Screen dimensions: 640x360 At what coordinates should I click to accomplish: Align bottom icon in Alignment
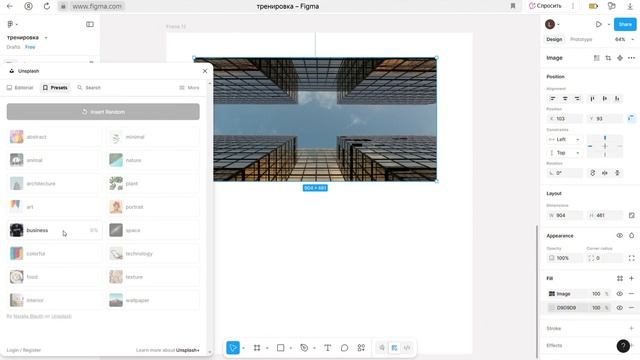(x=617, y=98)
